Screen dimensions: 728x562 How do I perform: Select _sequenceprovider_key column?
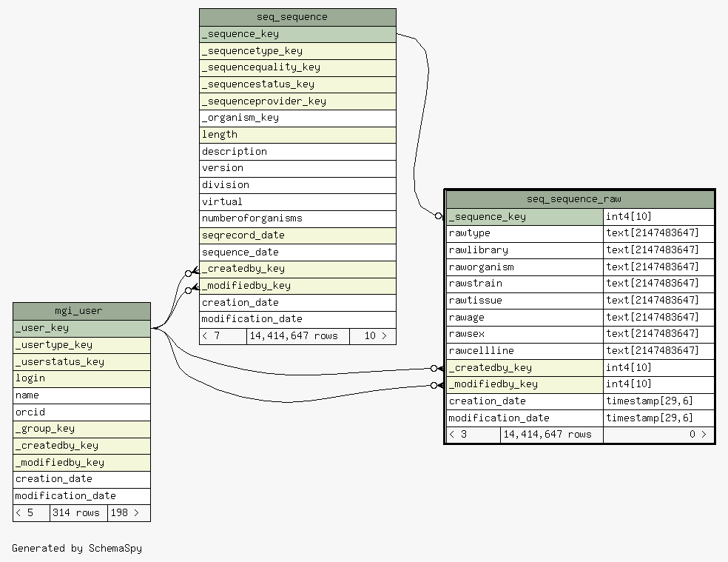(297, 101)
